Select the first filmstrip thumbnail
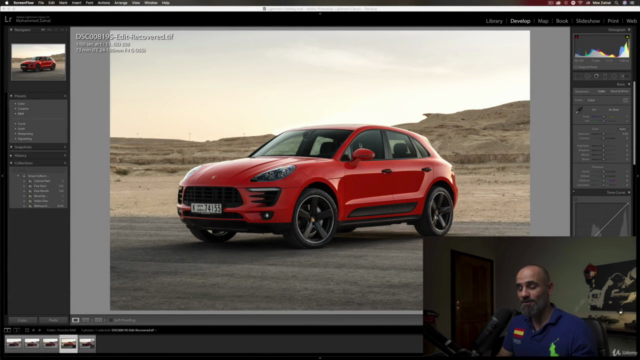 [x=13, y=344]
